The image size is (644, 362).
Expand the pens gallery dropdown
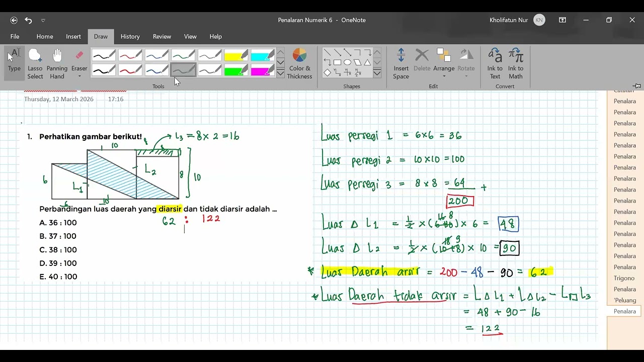(281, 73)
